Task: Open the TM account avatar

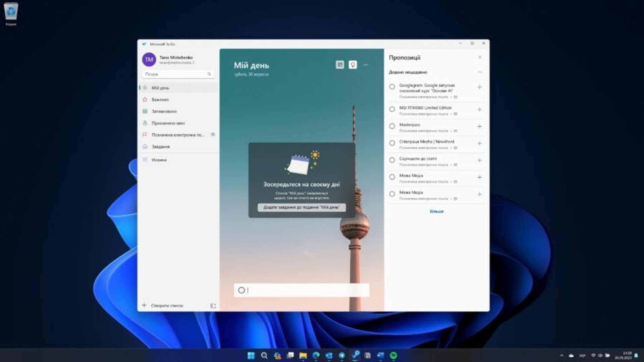Action: [x=149, y=60]
